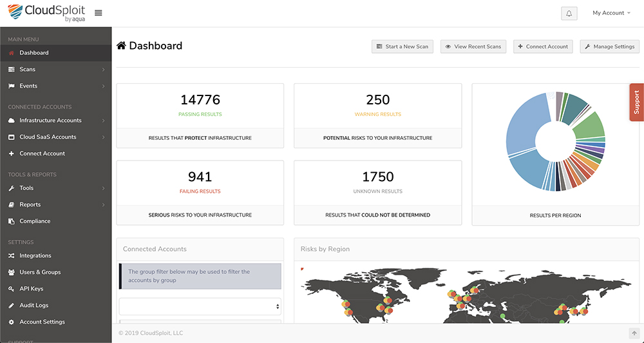
Task: Click the View Recent Scans button
Action: (473, 46)
